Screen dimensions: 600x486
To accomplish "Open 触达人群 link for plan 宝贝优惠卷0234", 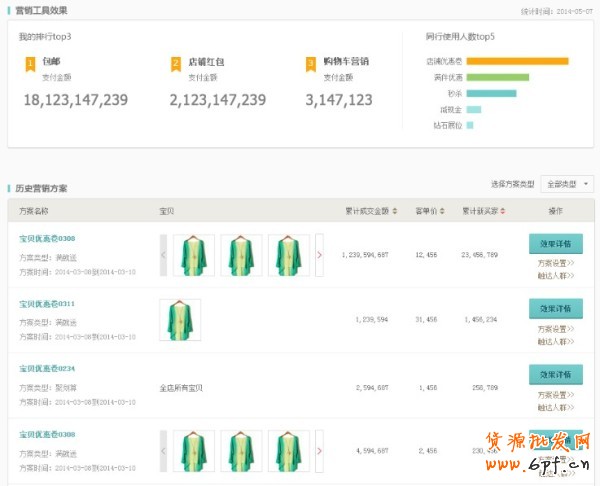I will [555, 408].
